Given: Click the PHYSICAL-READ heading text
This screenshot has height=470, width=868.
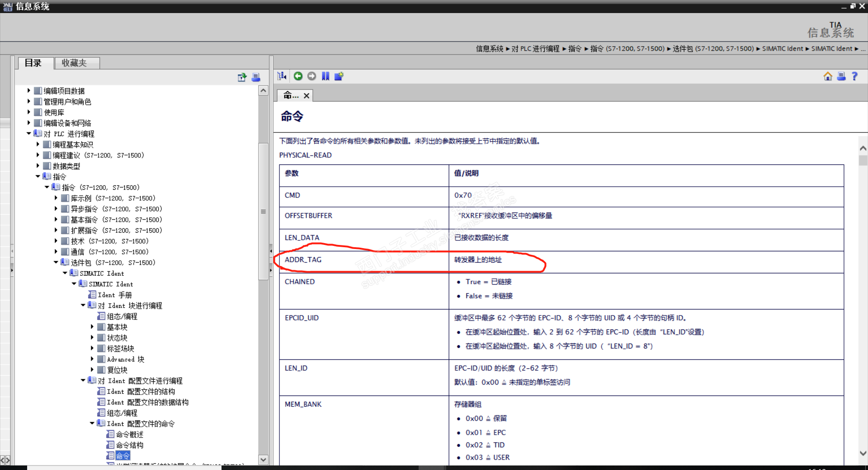Looking at the screenshot, I should (306, 155).
